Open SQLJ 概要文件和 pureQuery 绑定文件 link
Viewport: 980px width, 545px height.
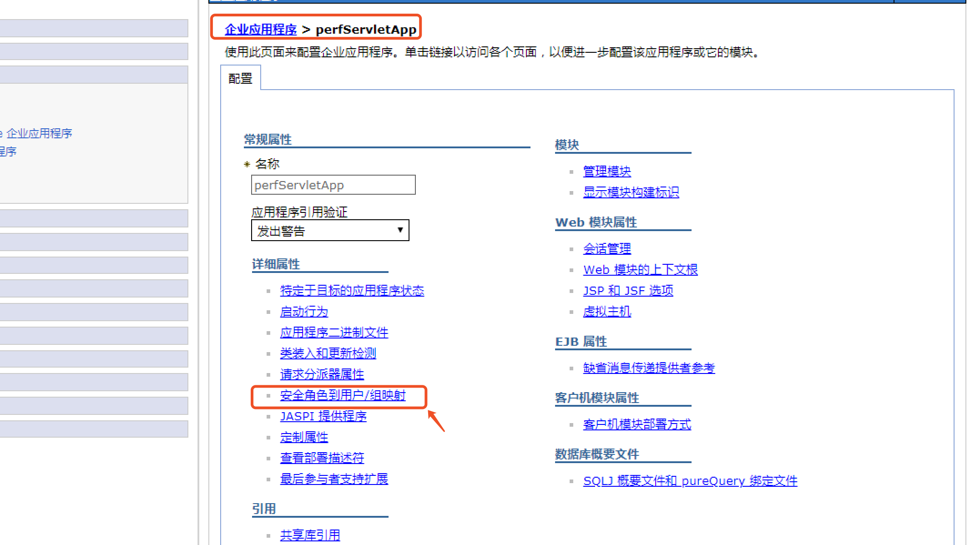690,481
